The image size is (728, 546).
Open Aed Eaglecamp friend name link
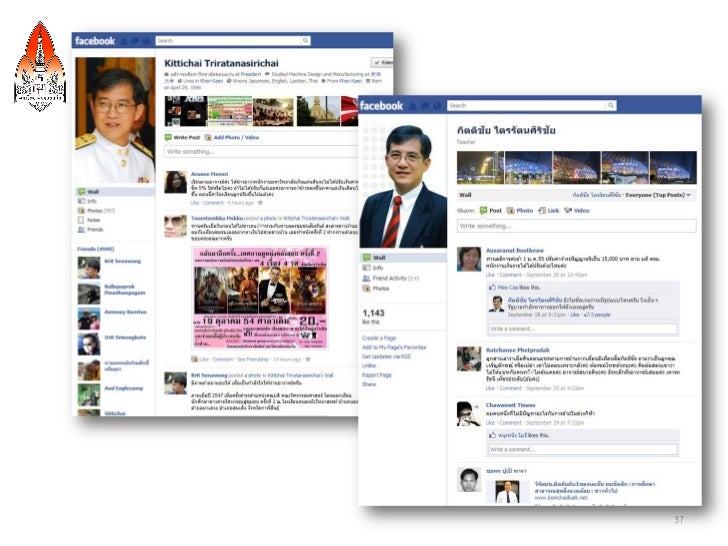coord(124,388)
